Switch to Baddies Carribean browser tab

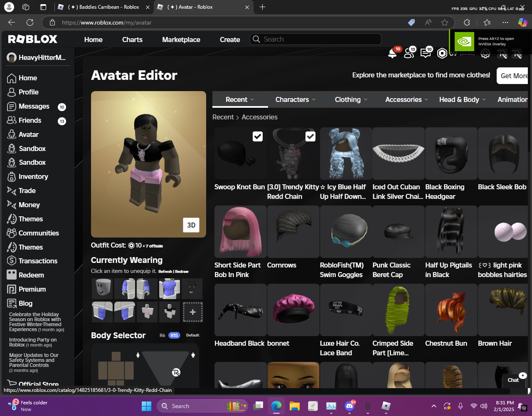click(104, 7)
